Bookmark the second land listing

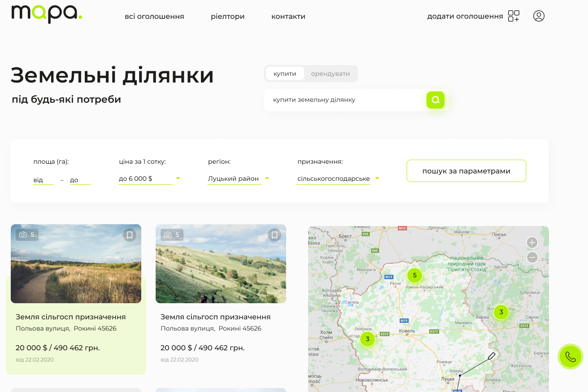(274, 235)
